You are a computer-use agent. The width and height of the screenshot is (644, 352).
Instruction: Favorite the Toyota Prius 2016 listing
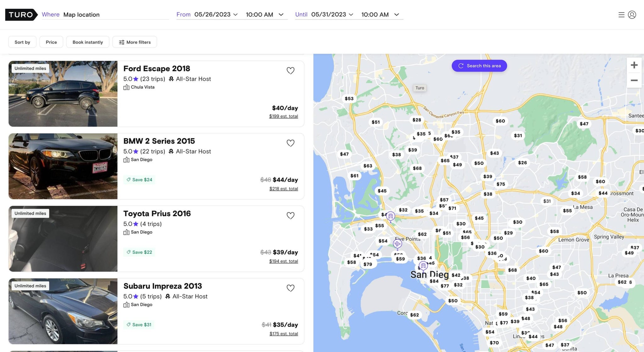(x=290, y=216)
